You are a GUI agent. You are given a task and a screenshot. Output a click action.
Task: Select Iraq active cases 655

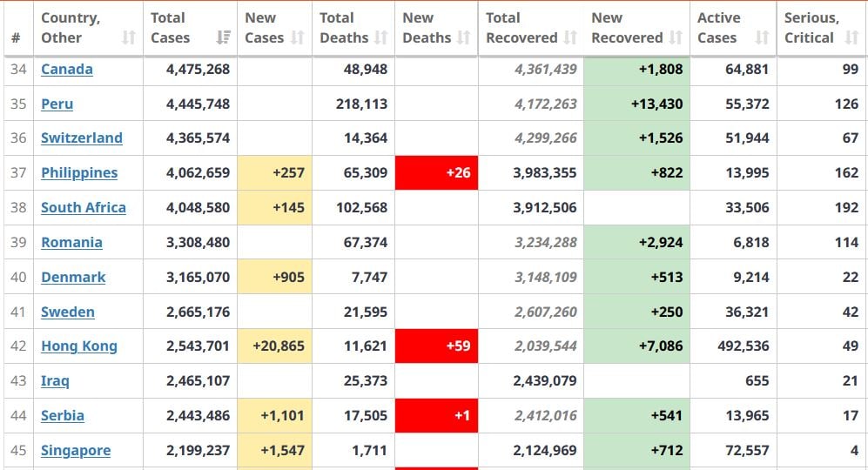point(757,381)
